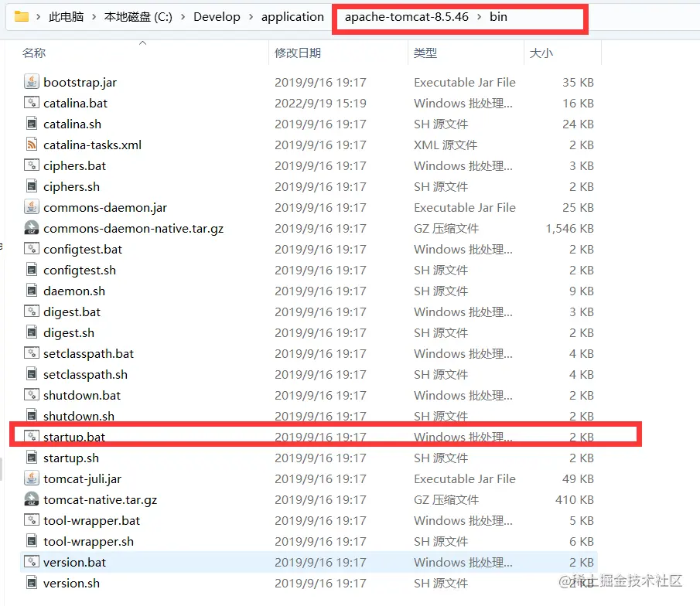This screenshot has height=606, width=700.
Task: Expand the chevron after apache-tomcat-8.5.46
Action: point(479,17)
